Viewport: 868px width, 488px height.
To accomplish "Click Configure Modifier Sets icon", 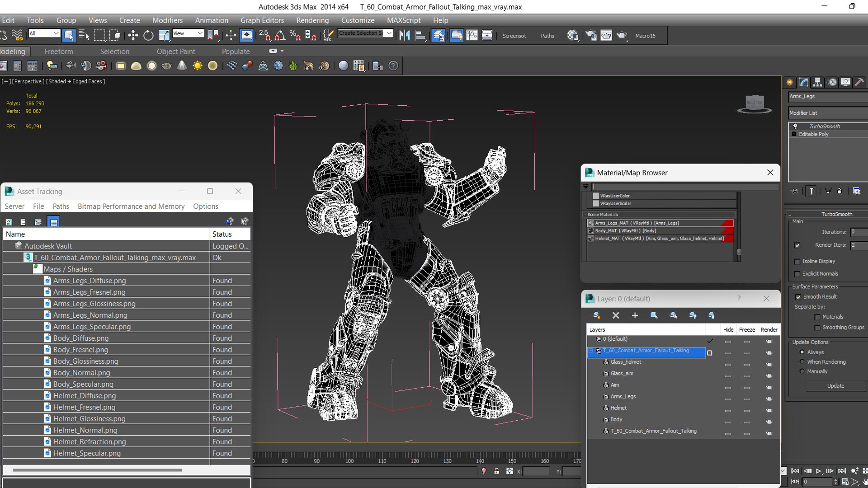I will pos(857,191).
